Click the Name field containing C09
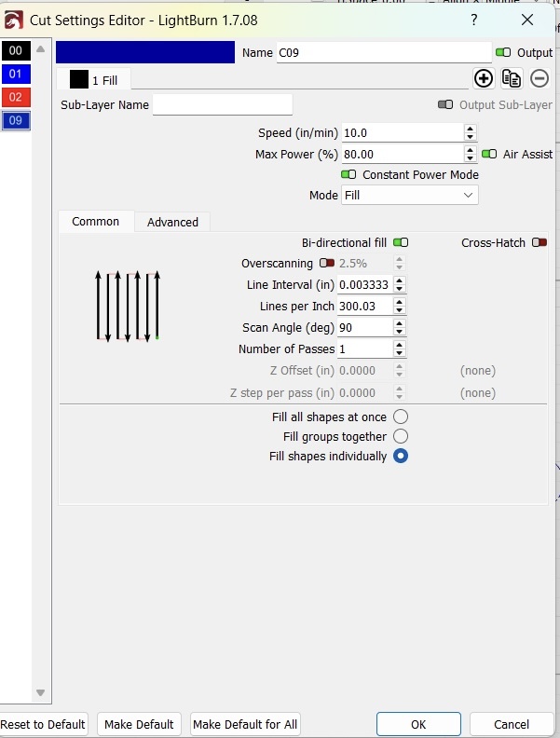Screen dimensions: 560x738 [x=384, y=52]
